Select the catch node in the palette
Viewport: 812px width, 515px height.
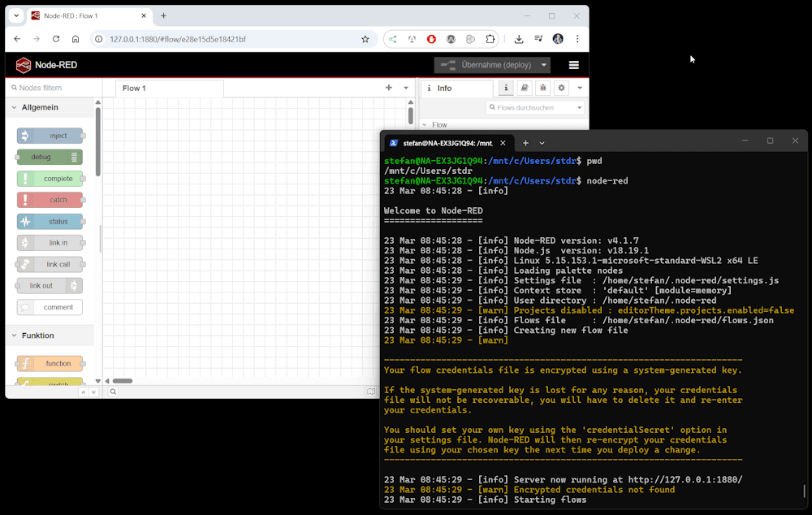50,199
